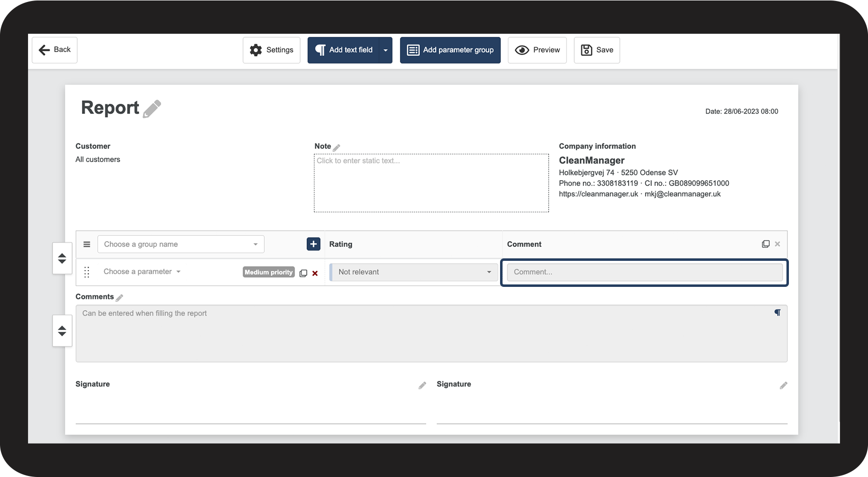Edit the left Signature field
The height and width of the screenshot is (477, 868).
pyautogui.click(x=422, y=386)
